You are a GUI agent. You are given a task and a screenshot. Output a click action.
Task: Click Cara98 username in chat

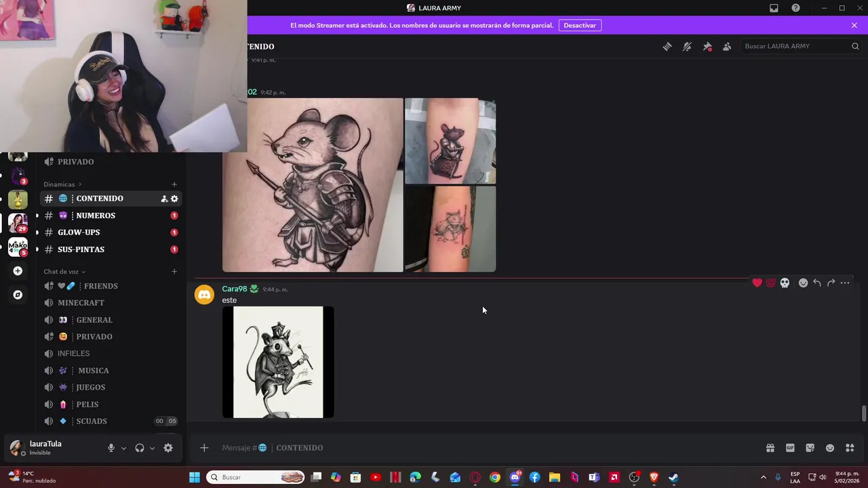[235, 289]
